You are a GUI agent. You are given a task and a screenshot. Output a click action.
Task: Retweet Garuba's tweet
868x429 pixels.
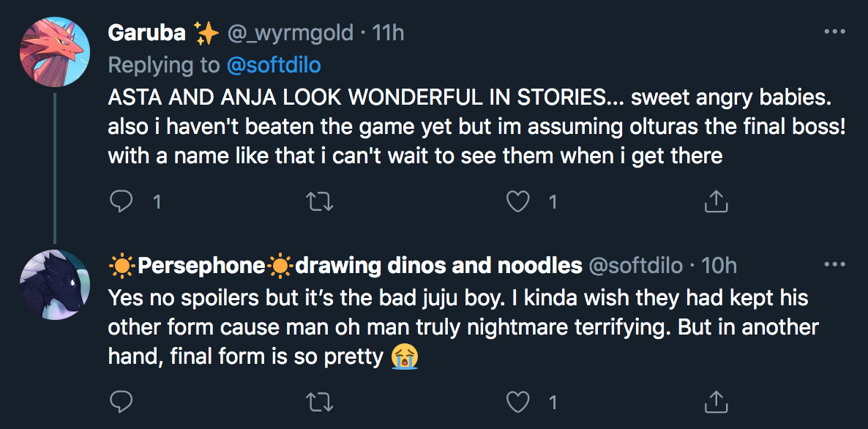(320, 202)
